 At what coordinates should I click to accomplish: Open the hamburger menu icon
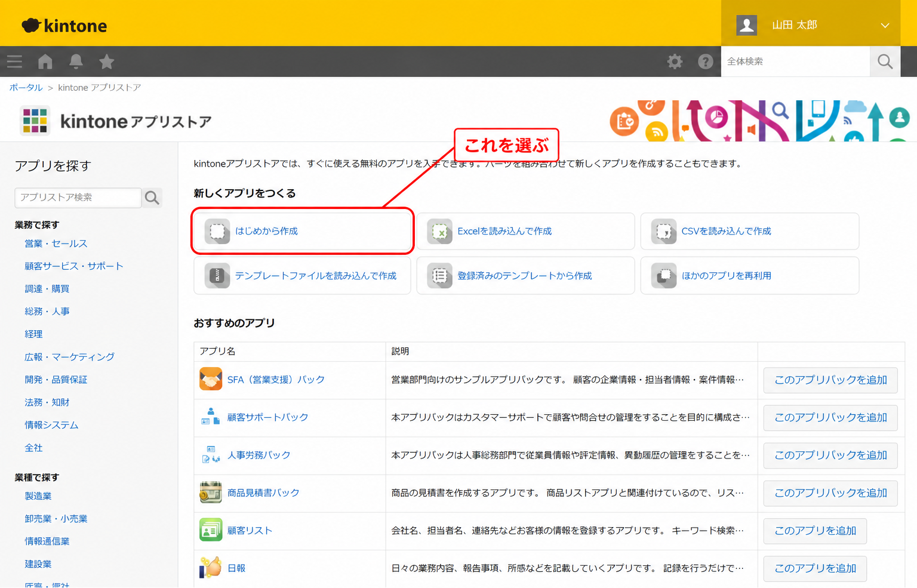click(x=14, y=61)
